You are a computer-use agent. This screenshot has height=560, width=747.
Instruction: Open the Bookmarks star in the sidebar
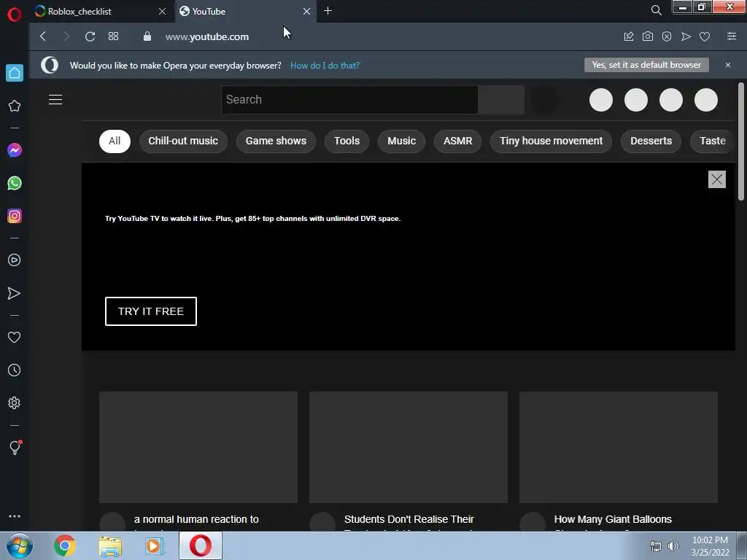[x=15, y=106]
